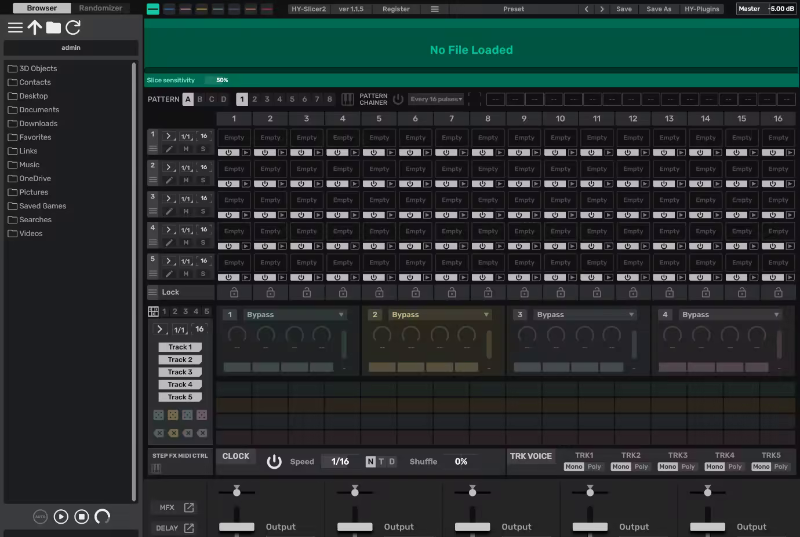Select step FX page 3
Screen dimensions: 800x537
point(186,311)
